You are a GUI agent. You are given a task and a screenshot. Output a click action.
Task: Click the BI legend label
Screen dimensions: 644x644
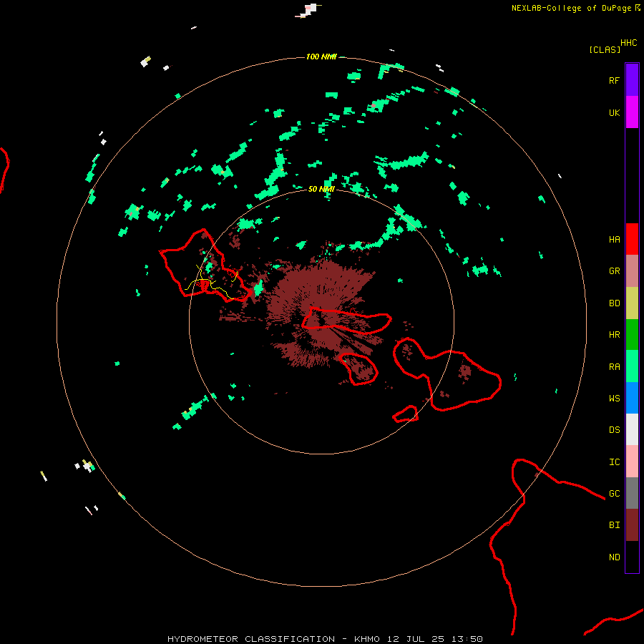(x=614, y=525)
